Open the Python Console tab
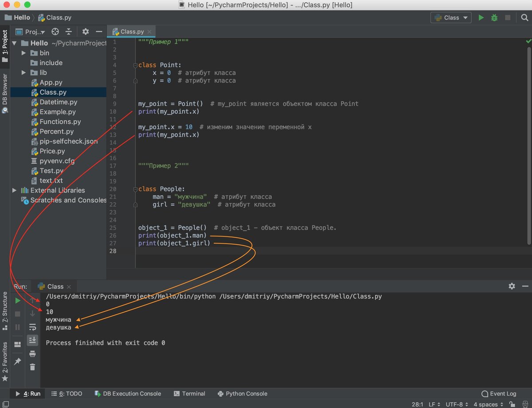 (x=243, y=393)
